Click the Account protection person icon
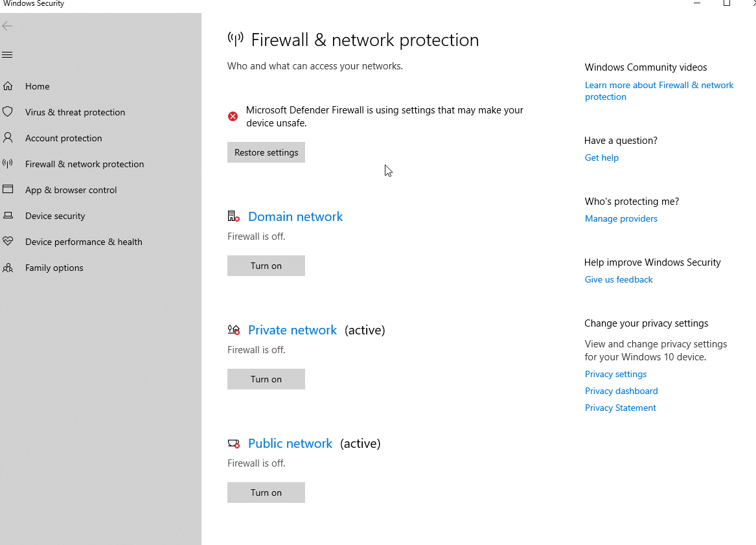Viewport: 756px width, 545px height. (x=8, y=138)
